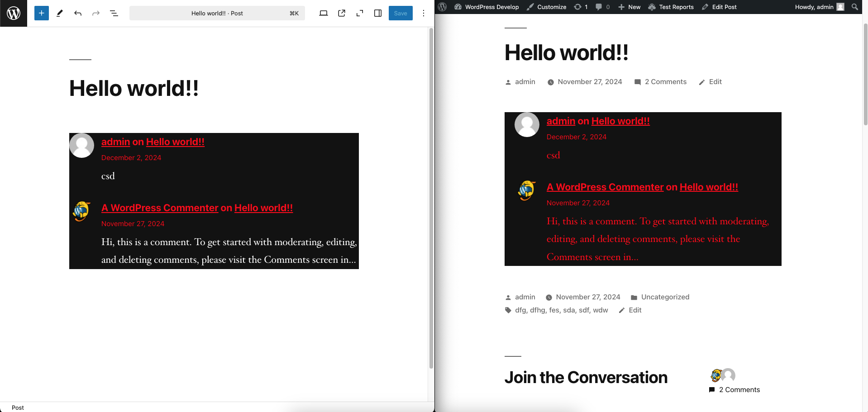The height and width of the screenshot is (412, 868).
Task: Select the Tools pencil icon
Action: (59, 13)
